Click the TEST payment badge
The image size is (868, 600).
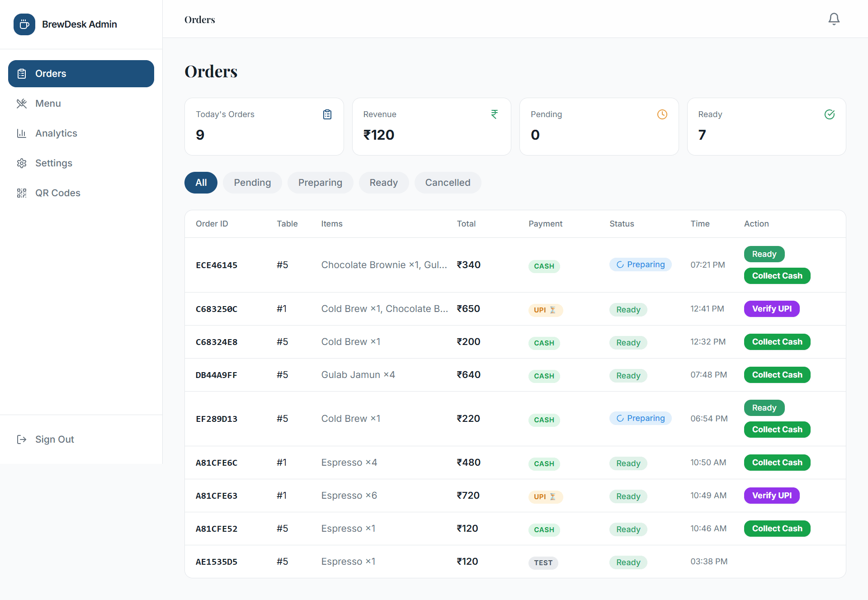(x=543, y=563)
